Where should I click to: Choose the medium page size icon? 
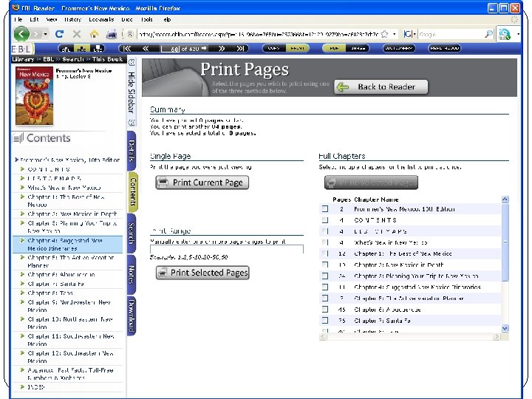[x=81, y=49]
